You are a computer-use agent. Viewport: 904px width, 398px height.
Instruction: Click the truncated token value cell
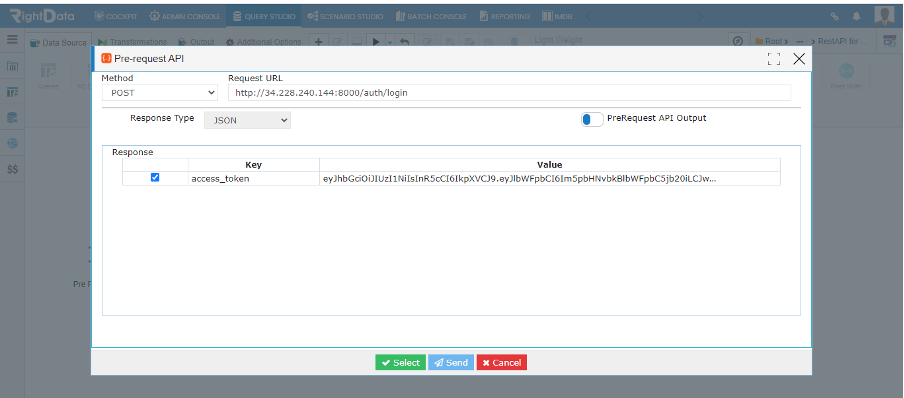550,179
